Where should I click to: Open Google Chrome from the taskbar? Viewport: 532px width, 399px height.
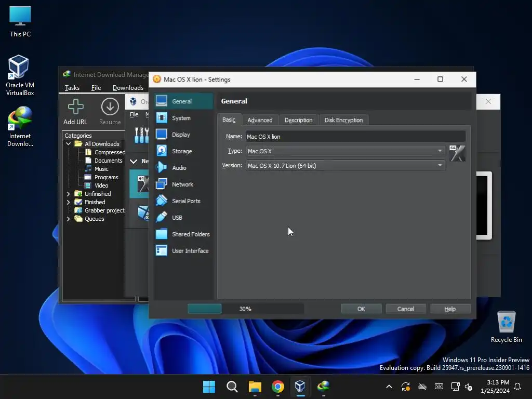pyautogui.click(x=278, y=387)
